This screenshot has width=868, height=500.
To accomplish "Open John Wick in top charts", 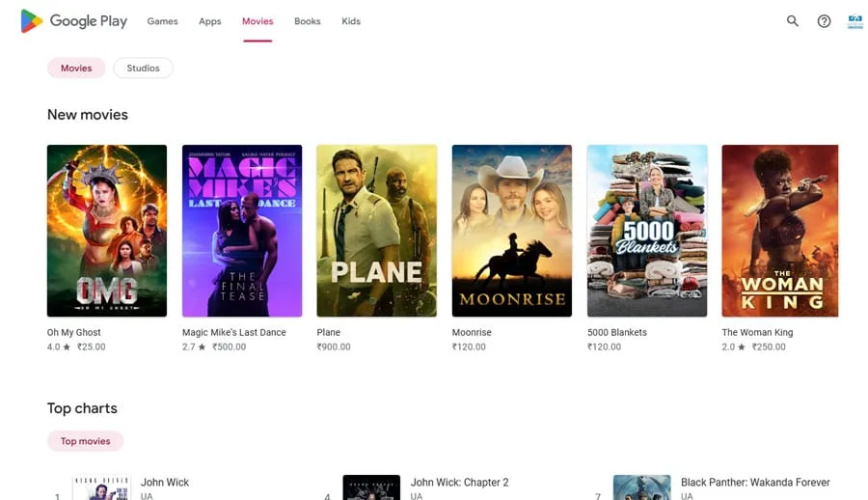I will pyautogui.click(x=164, y=483).
